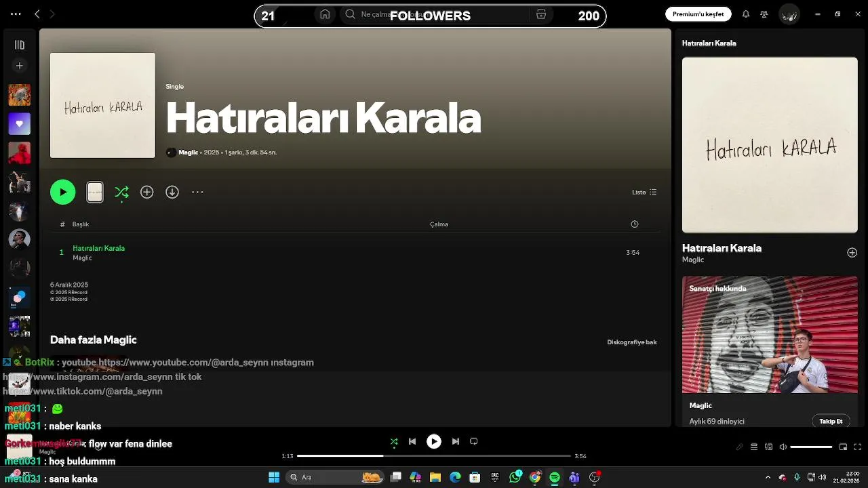Image resolution: width=868 pixels, height=488 pixels.
Task: Open Epic Games Launcher from taskbar
Action: (x=495, y=477)
